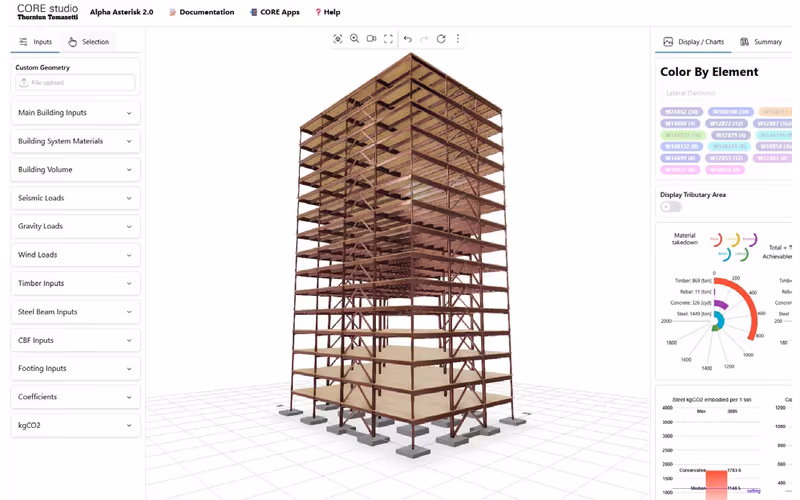800x500 pixels.
Task: Click the 'Timber: 869 [ton]' label
Action: 693,281
